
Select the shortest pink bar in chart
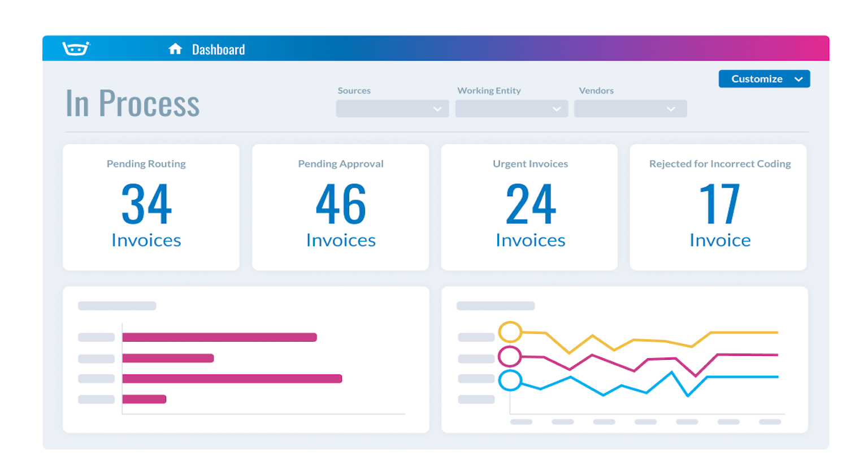pos(144,399)
